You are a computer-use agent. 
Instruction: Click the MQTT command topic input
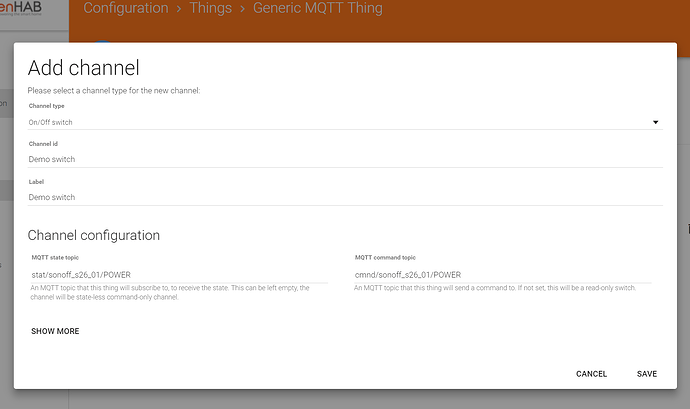pyautogui.click(x=503, y=275)
